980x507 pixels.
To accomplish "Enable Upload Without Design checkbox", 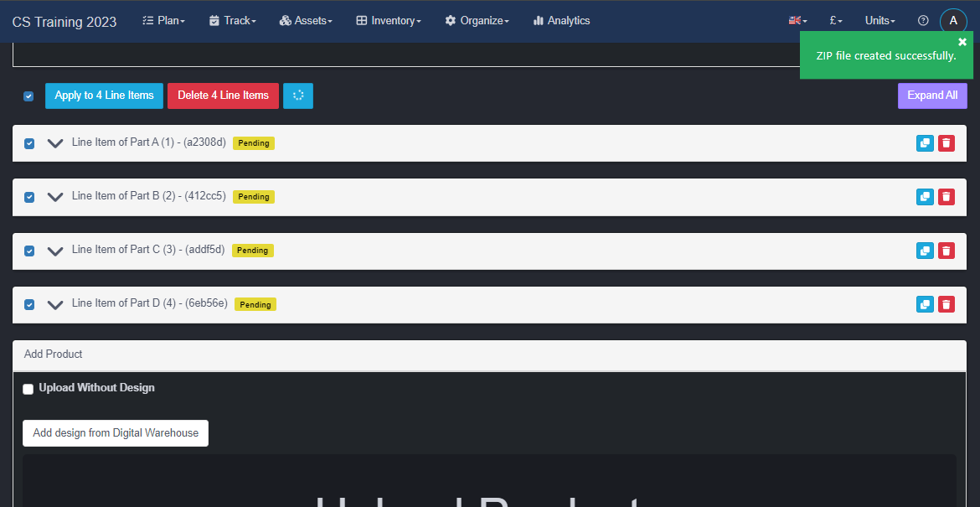I will 28,389.
